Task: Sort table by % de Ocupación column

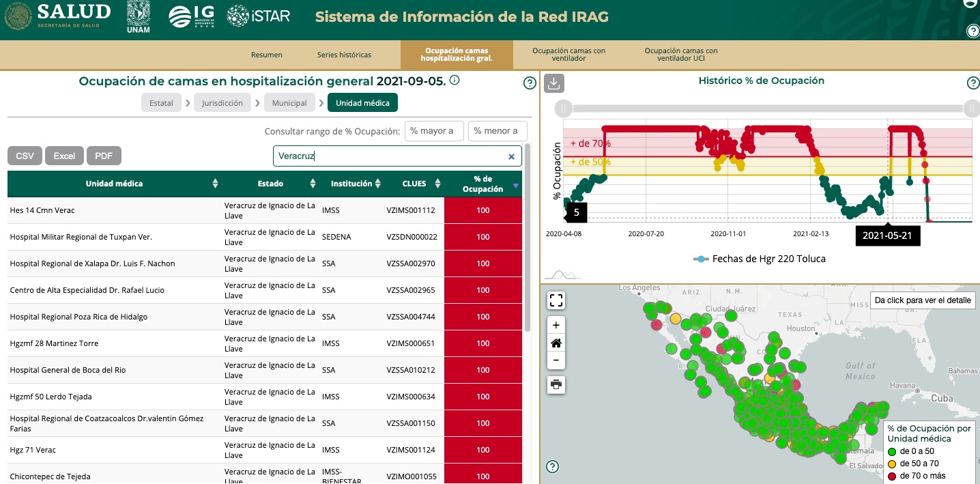Action: point(483,184)
